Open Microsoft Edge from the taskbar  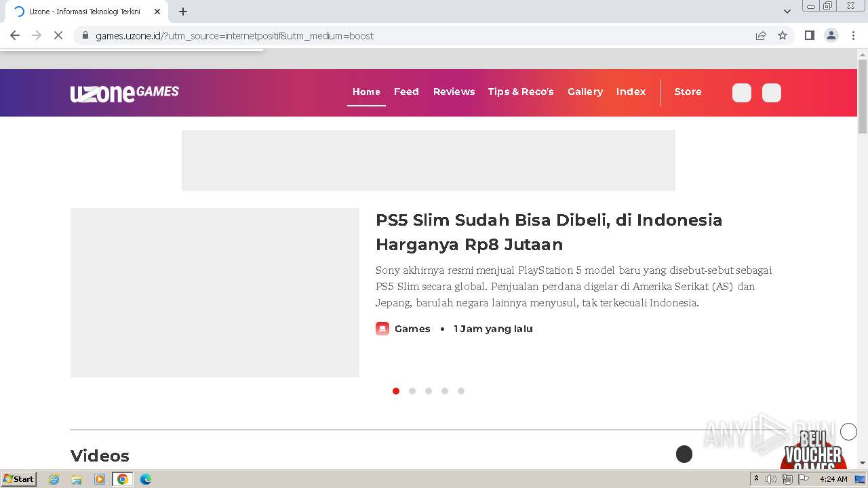point(146,479)
